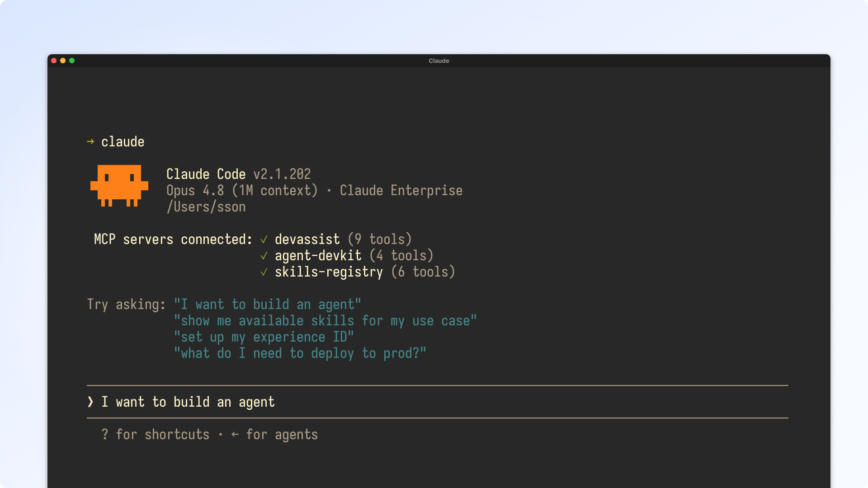Click the 'skills-registry' server name

[329, 272]
